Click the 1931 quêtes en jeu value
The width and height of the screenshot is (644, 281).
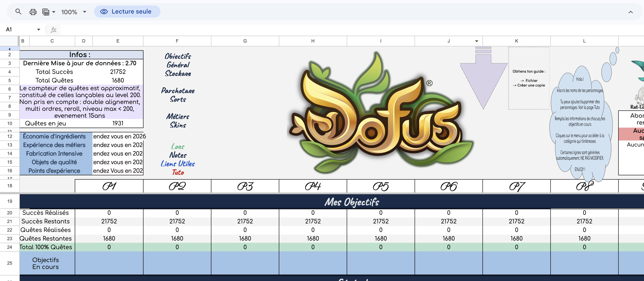tap(118, 123)
